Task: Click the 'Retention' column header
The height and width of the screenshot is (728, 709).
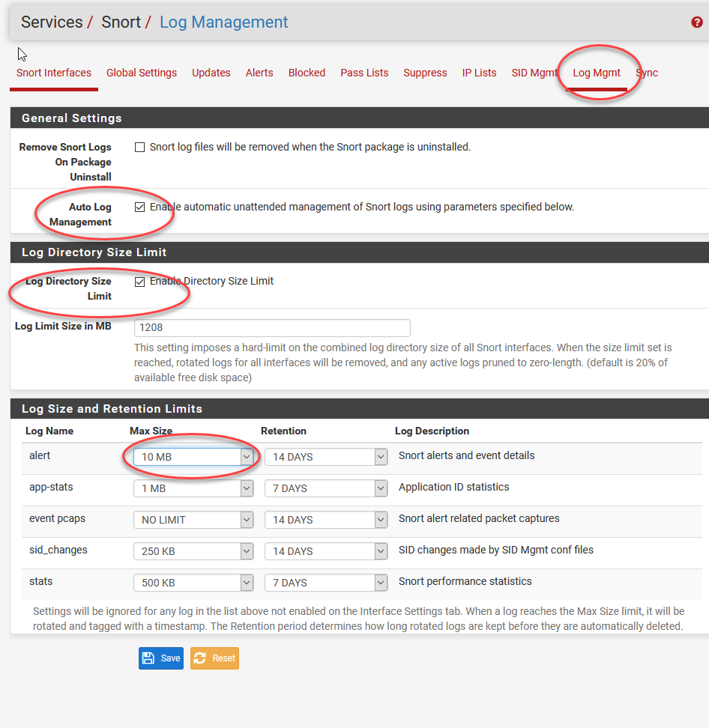Action: 283,431
